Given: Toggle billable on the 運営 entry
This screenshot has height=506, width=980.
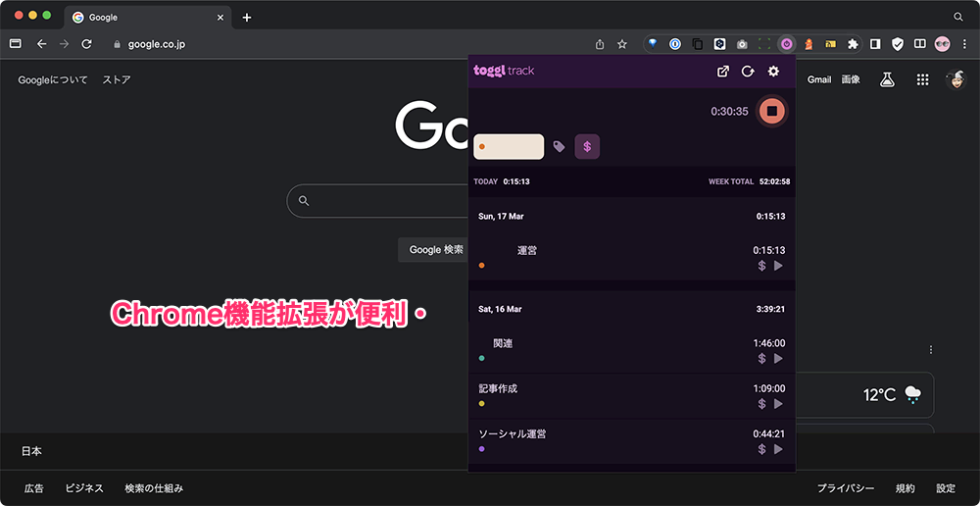Looking at the screenshot, I should 761,266.
